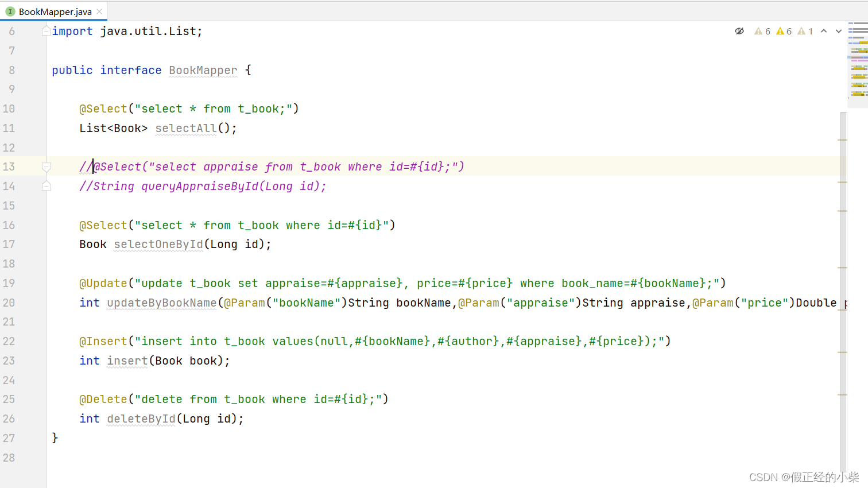Click the 'public' keyword on line 8

(72, 70)
